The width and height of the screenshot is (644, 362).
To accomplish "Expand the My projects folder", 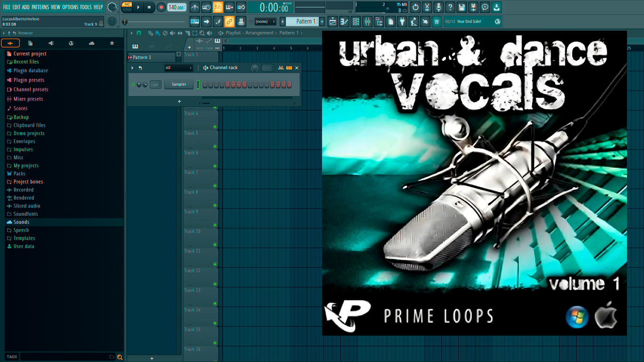I will tap(26, 165).
